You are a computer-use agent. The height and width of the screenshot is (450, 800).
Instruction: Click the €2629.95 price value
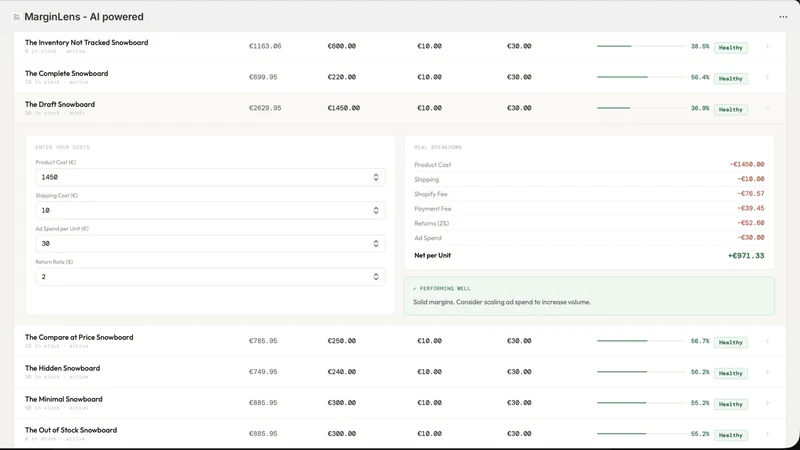[x=265, y=108]
